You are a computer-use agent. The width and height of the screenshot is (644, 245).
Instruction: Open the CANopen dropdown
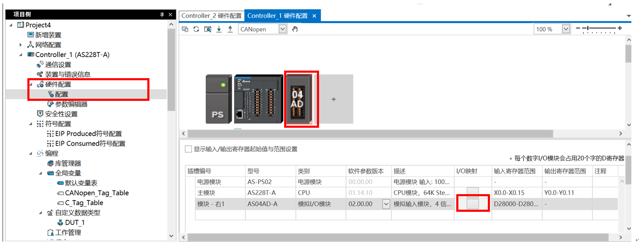pos(282,29)
